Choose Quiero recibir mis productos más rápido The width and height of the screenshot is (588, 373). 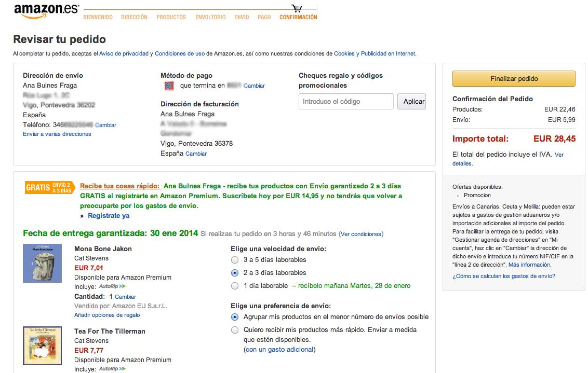(x=234, y=329)
